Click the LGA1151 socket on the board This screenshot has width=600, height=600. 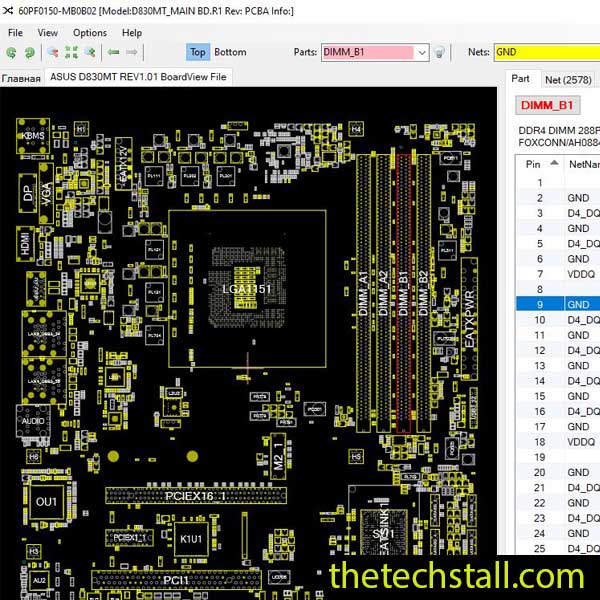tap(248, 289)
